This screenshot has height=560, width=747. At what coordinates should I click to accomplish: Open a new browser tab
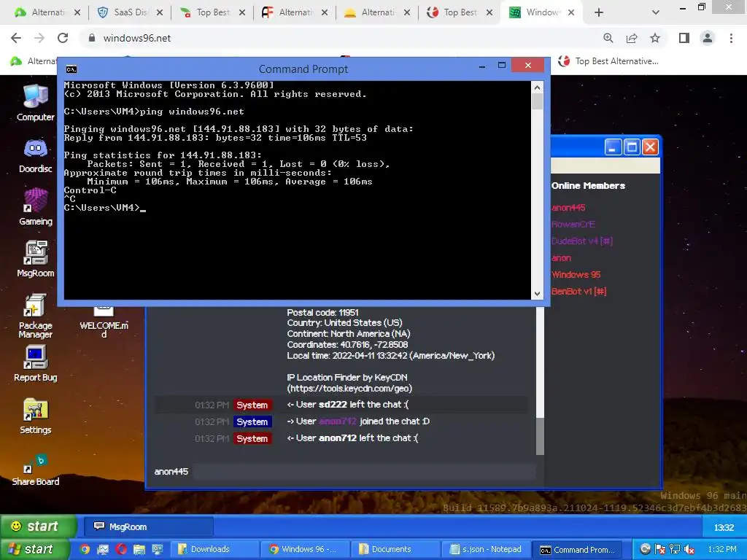tap(599, 13)
